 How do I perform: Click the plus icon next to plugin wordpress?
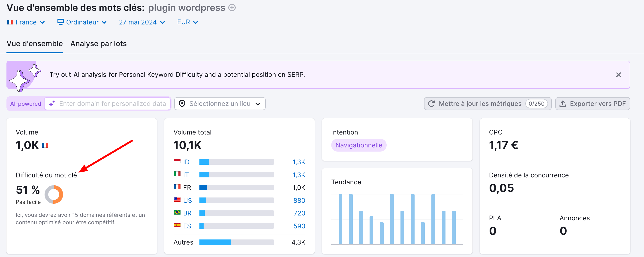click(232, 8)
